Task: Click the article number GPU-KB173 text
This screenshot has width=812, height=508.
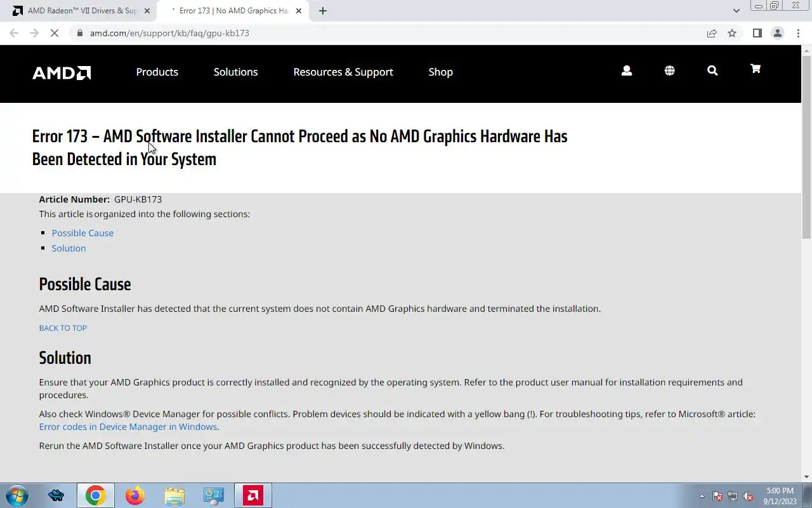Action: [x=138, y=199]
